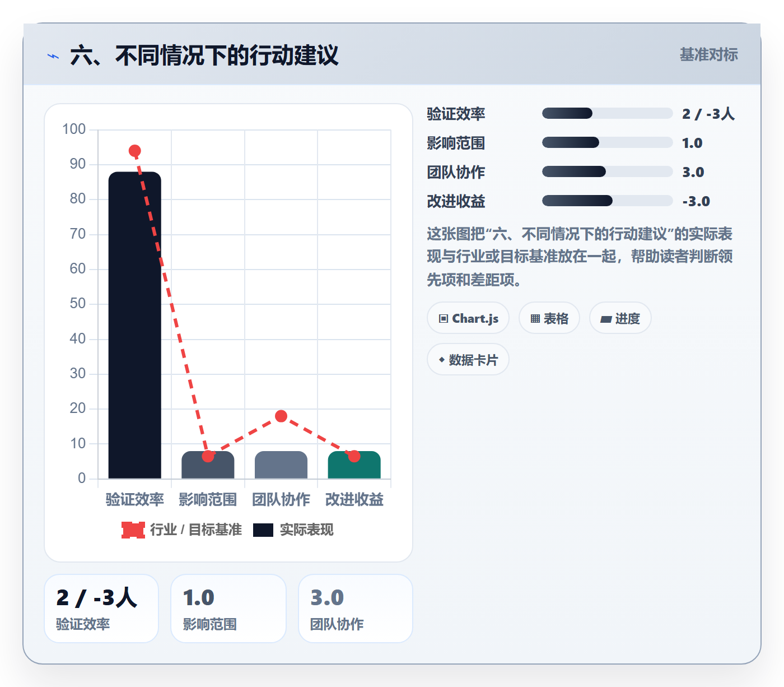Click the 验证效率 progress bar
This screenshot has height=687, width=784.
coord(607,113)
